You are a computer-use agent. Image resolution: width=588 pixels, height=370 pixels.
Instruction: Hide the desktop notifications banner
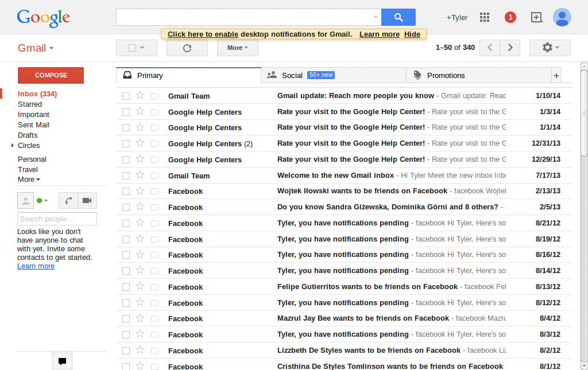point(412,34)
